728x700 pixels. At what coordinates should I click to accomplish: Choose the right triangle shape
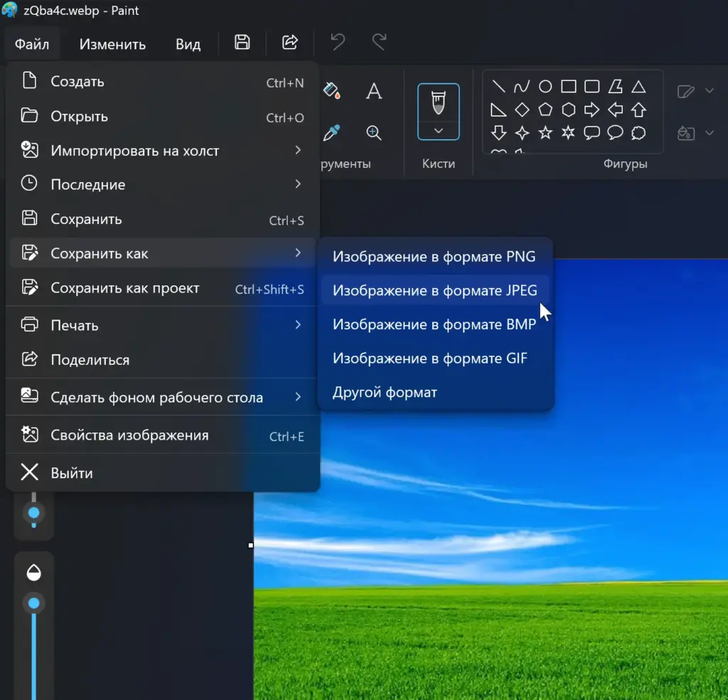tap(498, 110)
